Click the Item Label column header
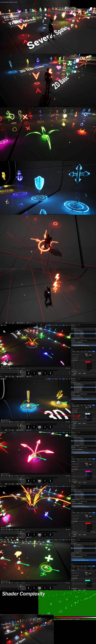Screen dimensions: 96x644 point(75,329)
